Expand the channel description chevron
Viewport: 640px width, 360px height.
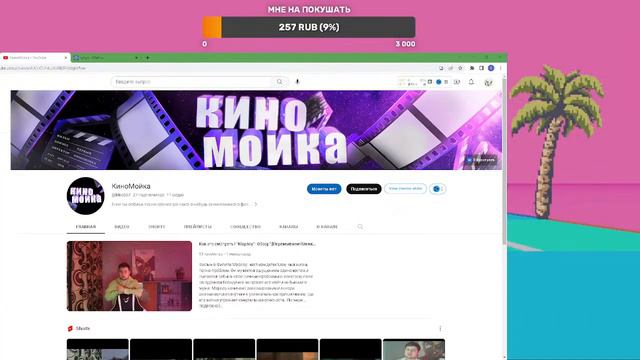(256, 204)
